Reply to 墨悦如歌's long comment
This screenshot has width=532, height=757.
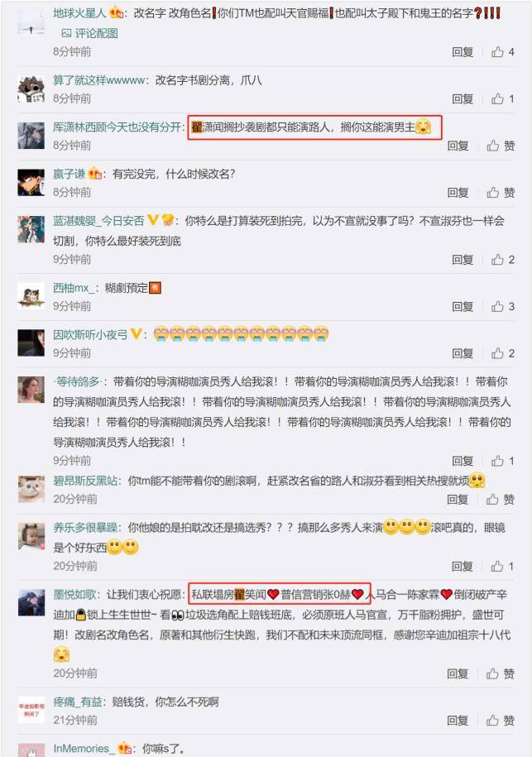(458, 673)
